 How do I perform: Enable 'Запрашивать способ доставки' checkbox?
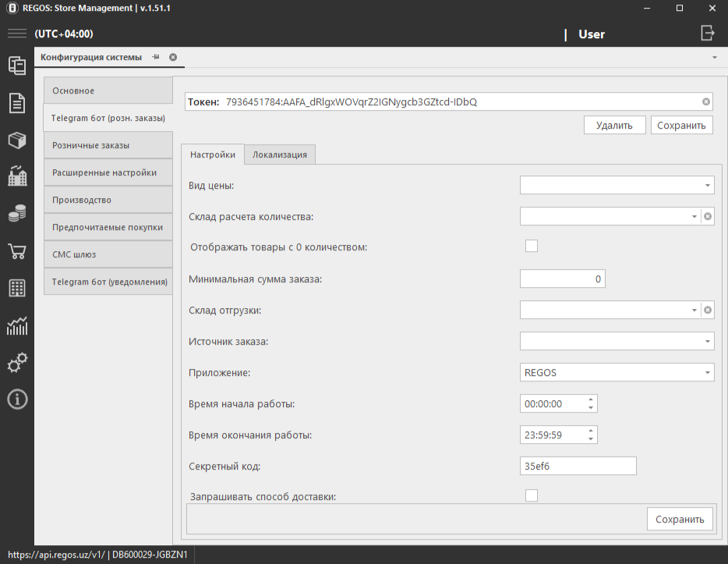pyautogui.click(x=532, y=495)
